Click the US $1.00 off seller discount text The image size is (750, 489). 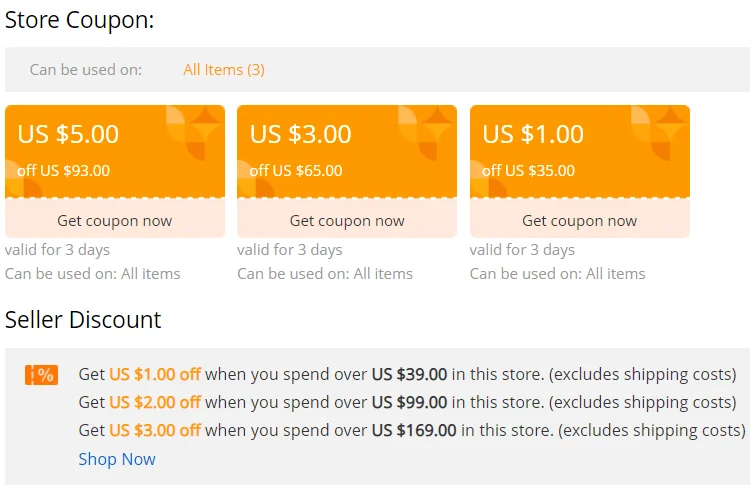coord(155,374)
